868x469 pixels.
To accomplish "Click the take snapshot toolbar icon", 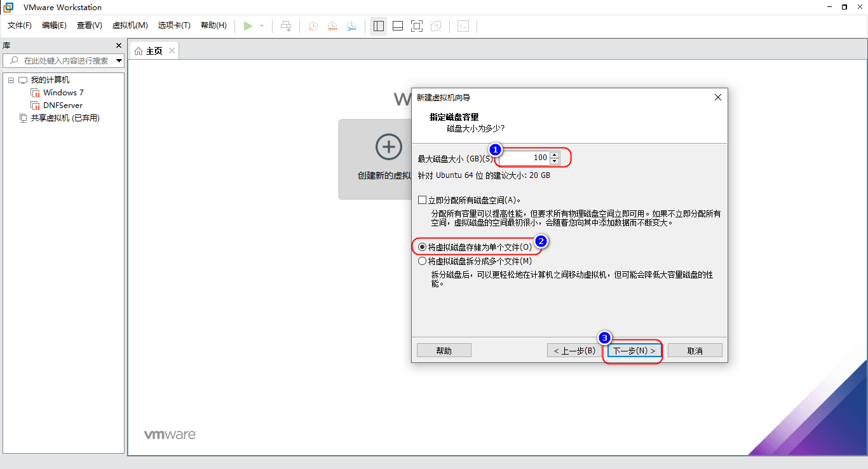I will (313, 26).
